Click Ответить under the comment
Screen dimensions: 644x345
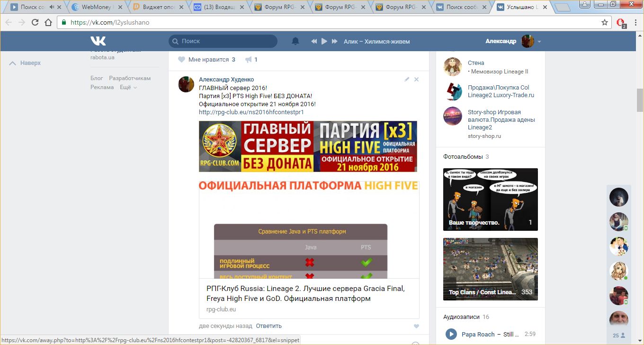coord(269,326)
